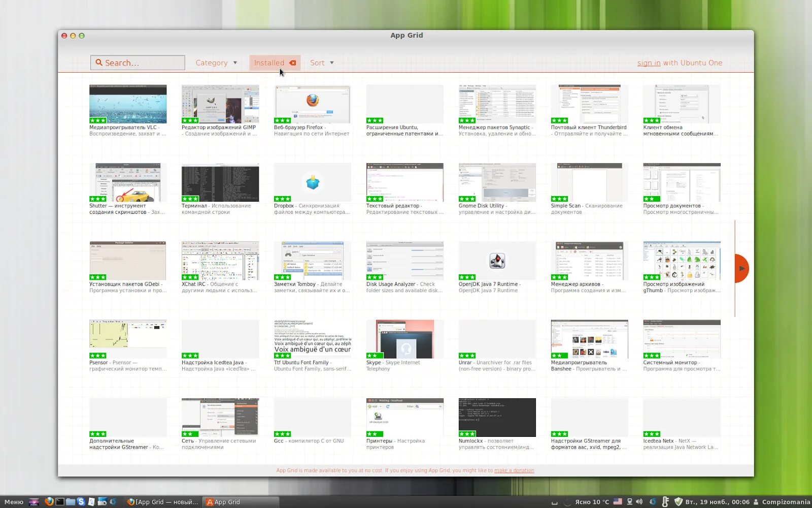Launch Skype from the taskbar
This screenshot has width=812, height=508.
point(81,502)
